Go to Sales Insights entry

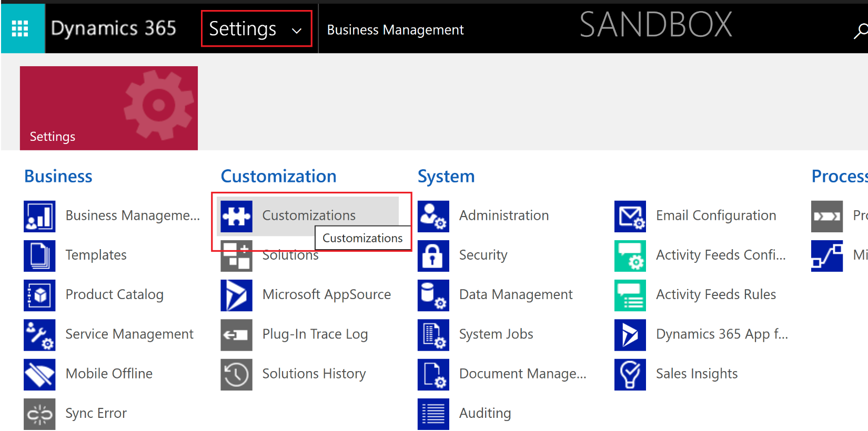(697, 373)
